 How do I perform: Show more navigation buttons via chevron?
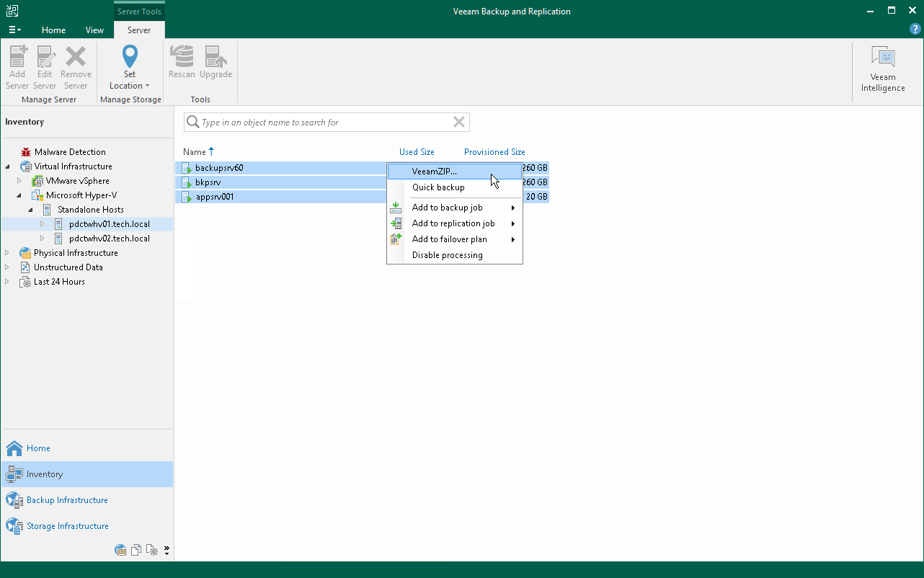(166, 551)
